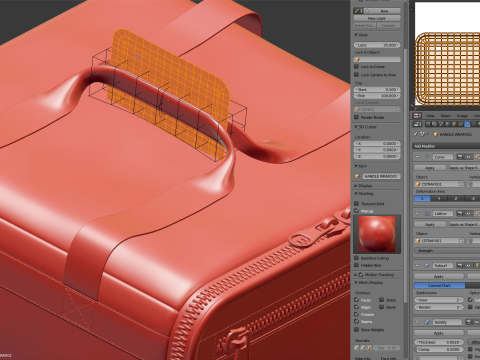Adjust Solidify Thickness slider
Screen dimensions: 480x360
pos(439,342)
